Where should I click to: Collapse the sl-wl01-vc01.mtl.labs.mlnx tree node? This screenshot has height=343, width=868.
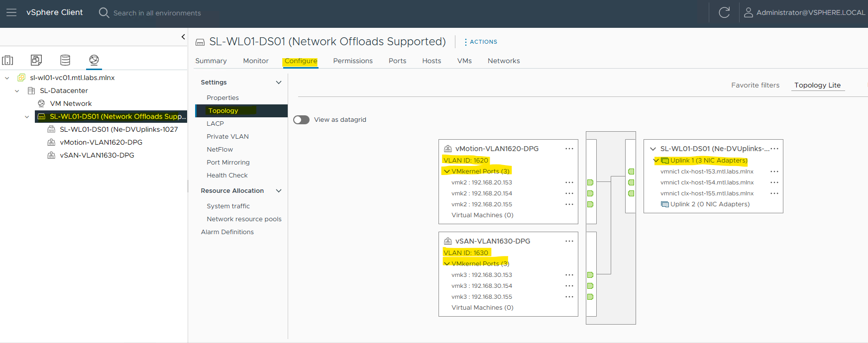coord(7,78)
